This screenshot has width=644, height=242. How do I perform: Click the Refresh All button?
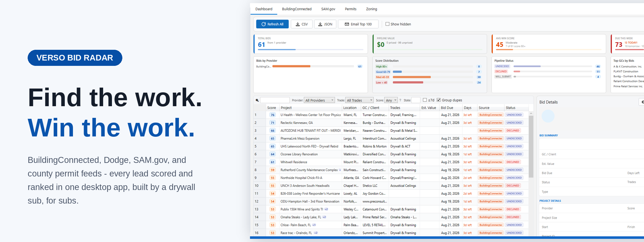tap(272, 24)
